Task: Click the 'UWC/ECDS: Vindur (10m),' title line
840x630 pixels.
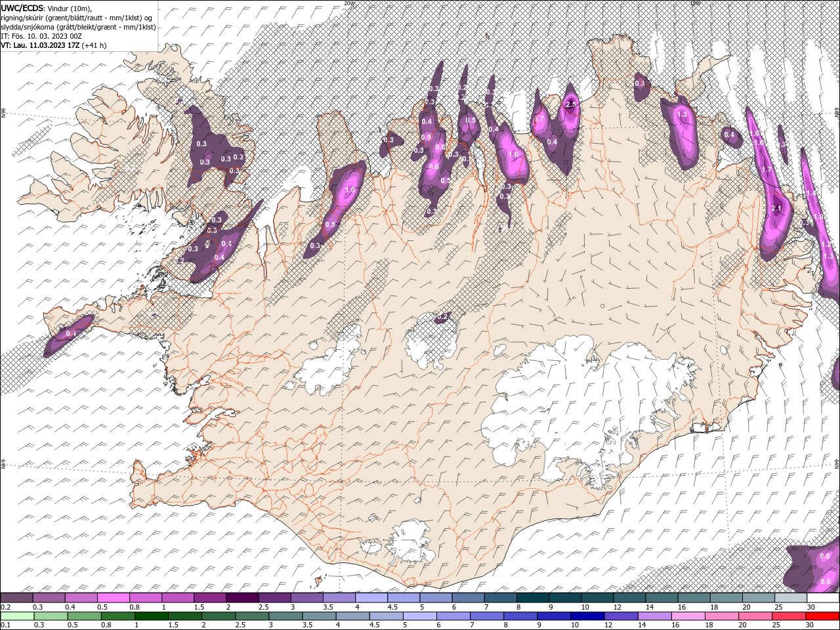Action: [47, 8]
